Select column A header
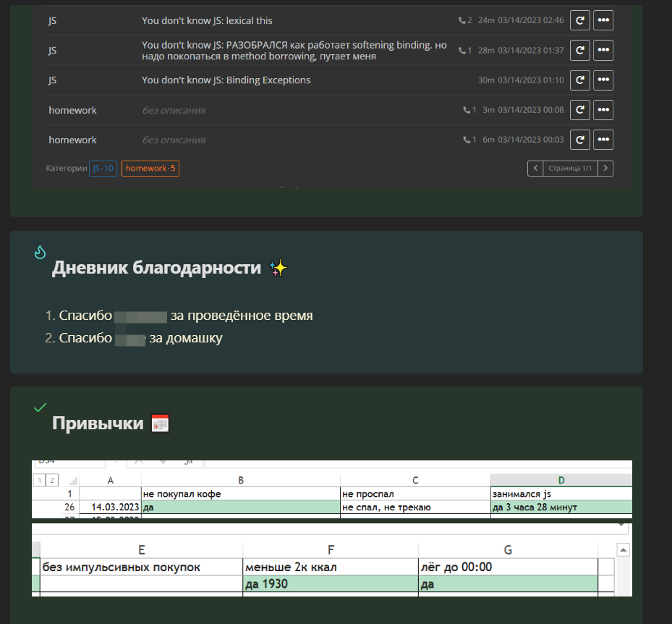The width and height of the screenshot is (672, 624). [111, 481]
